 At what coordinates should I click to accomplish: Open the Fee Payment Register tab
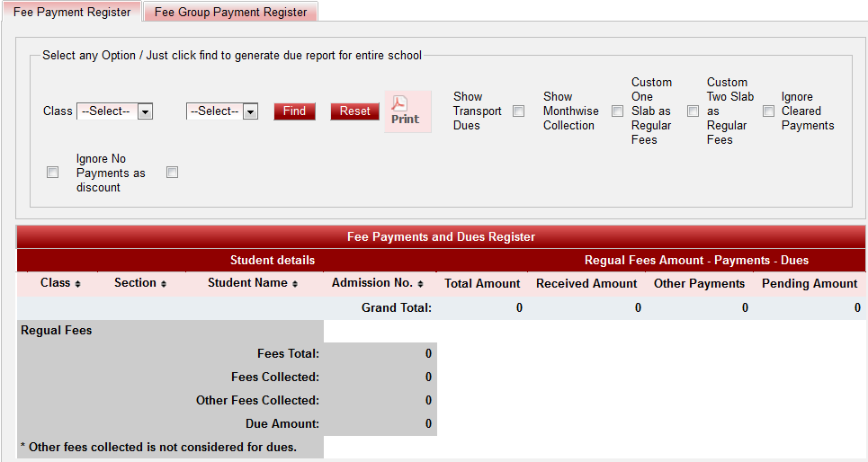point(72,13)
